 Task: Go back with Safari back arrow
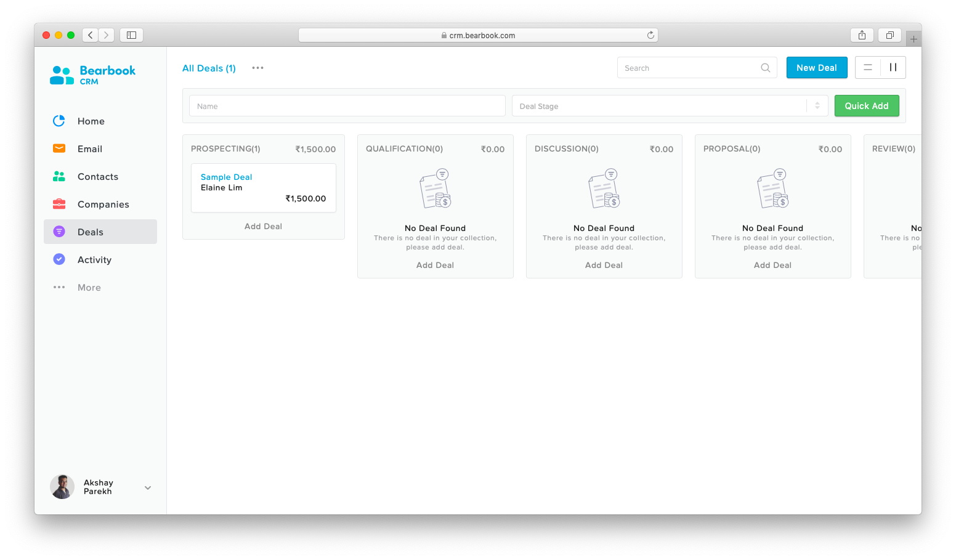click(91, 35)
